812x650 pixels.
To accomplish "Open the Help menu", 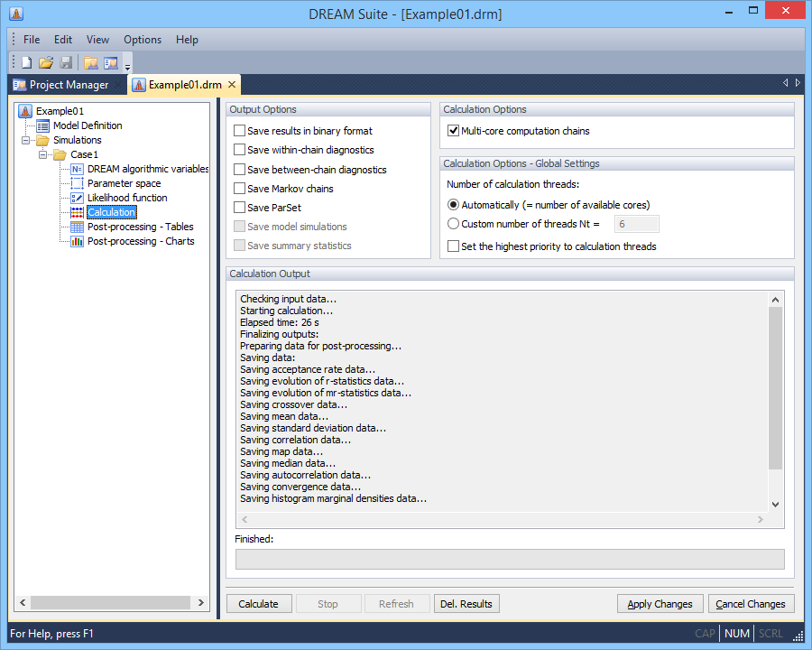I will tap(187, 40).
